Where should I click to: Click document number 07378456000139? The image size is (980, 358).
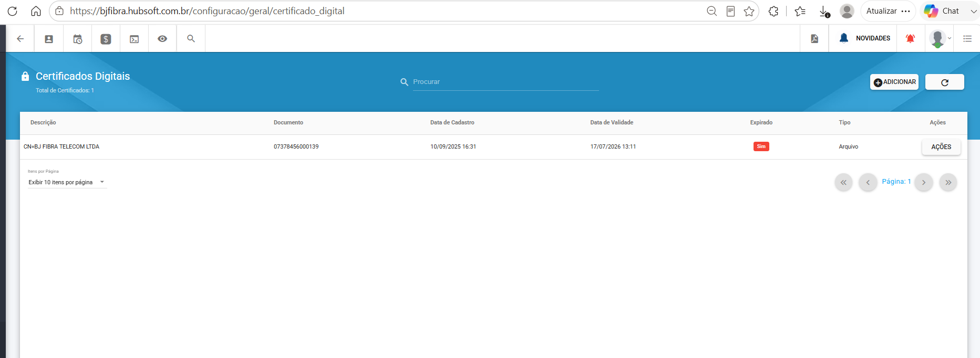click(296, 146)
